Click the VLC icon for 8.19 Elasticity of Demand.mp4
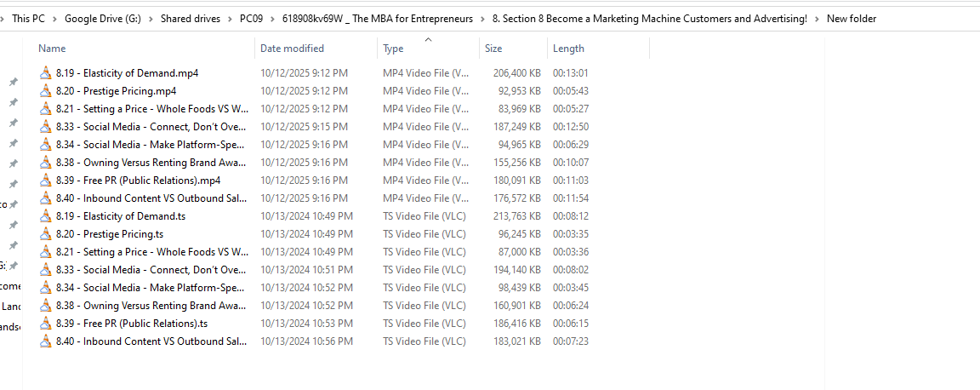The width and height of the screenshot is (980, 390). click(x=46, y=73)
